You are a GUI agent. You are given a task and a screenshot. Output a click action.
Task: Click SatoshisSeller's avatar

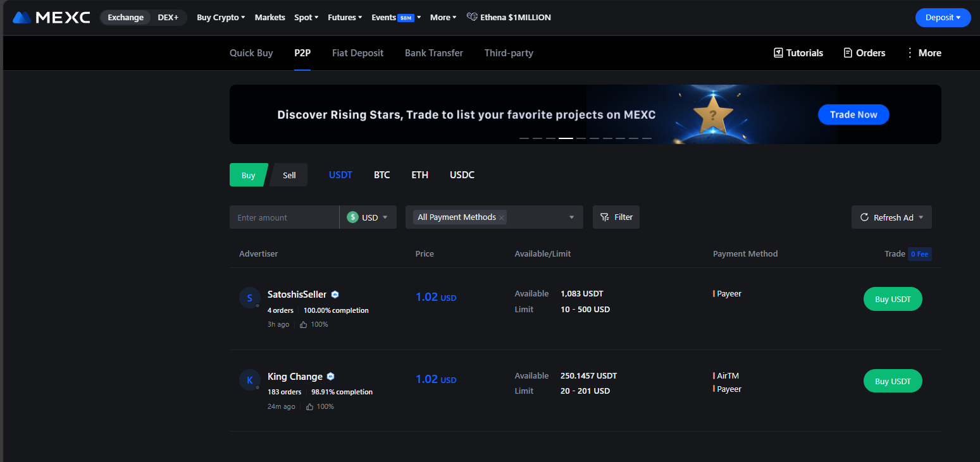coord(250,298)
